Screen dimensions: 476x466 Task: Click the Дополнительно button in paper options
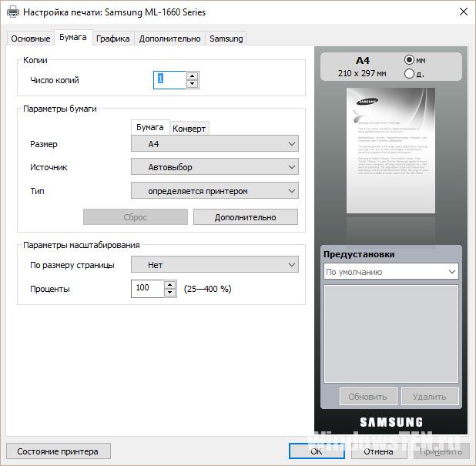tap(245, 217)
